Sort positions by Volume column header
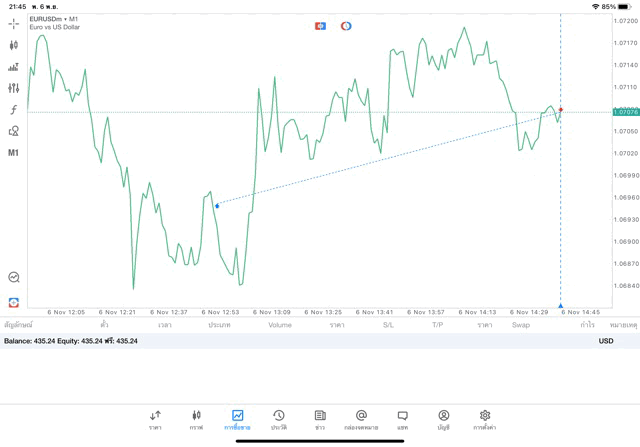 pyautogui.click(x=280, y=325)
